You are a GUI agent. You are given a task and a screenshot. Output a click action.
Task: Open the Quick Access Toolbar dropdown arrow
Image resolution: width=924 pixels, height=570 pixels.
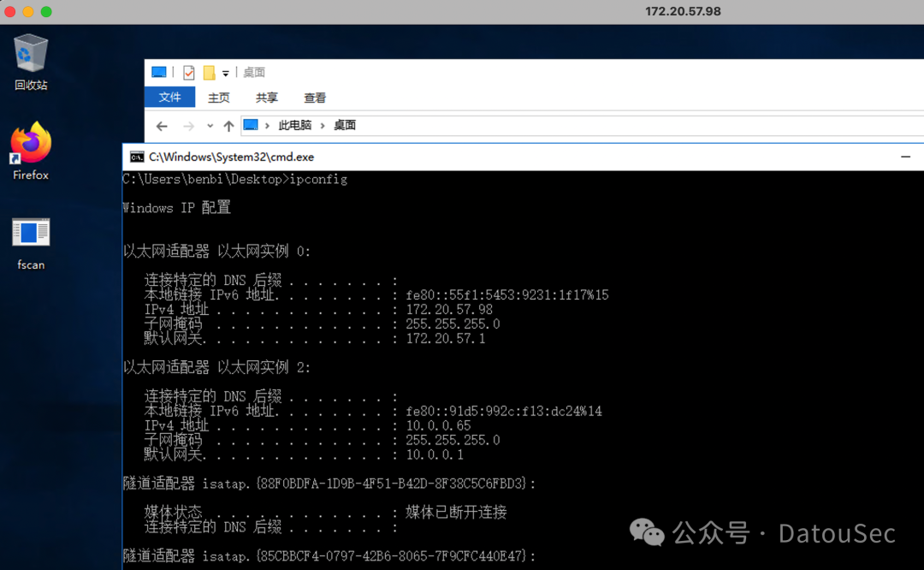(226, 74)
